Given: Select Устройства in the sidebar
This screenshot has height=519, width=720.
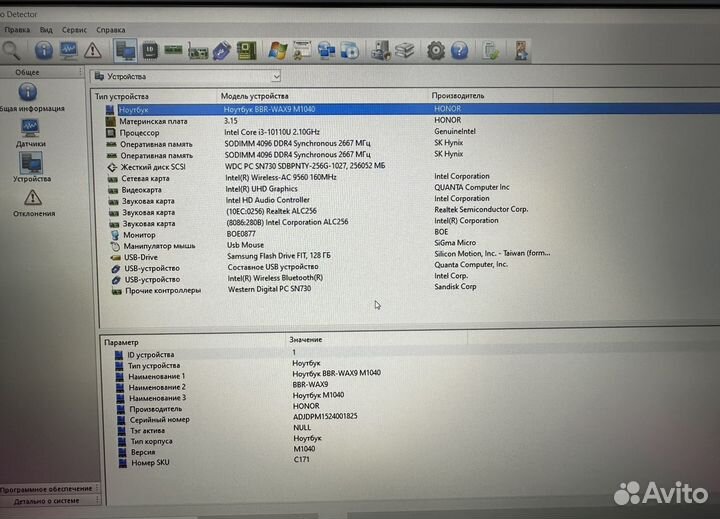Looking at the screenshot, I should (31, 167).
